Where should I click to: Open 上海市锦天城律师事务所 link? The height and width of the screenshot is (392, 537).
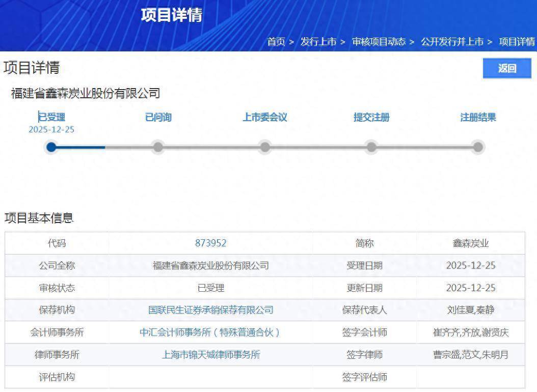[x=210, y=355]
